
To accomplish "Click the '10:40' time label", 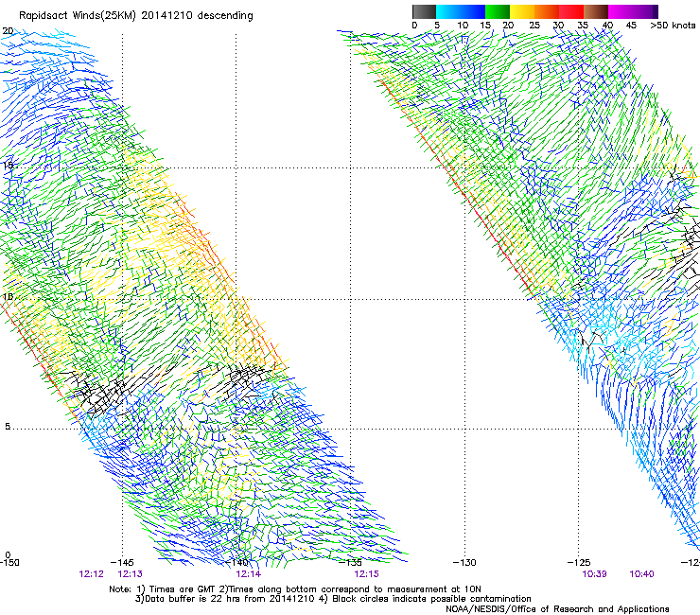I will click(641, 574).
